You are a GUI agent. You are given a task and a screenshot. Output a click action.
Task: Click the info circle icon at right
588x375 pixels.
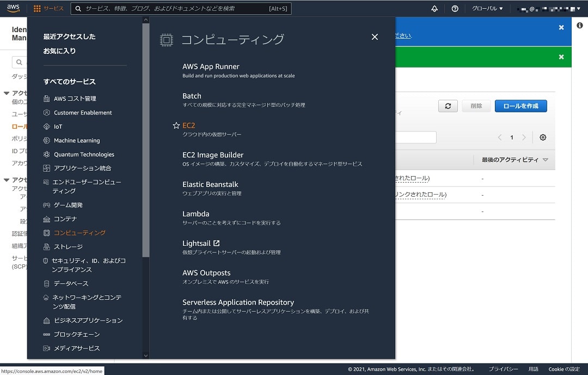[580, 25]
